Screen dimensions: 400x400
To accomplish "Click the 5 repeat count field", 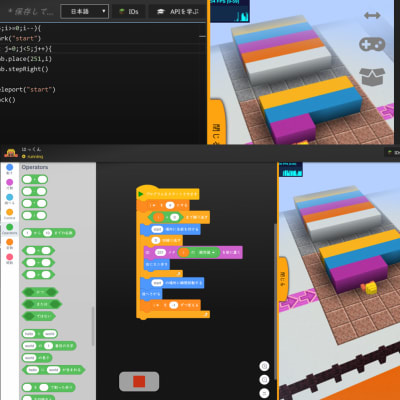I will (156, 240).
